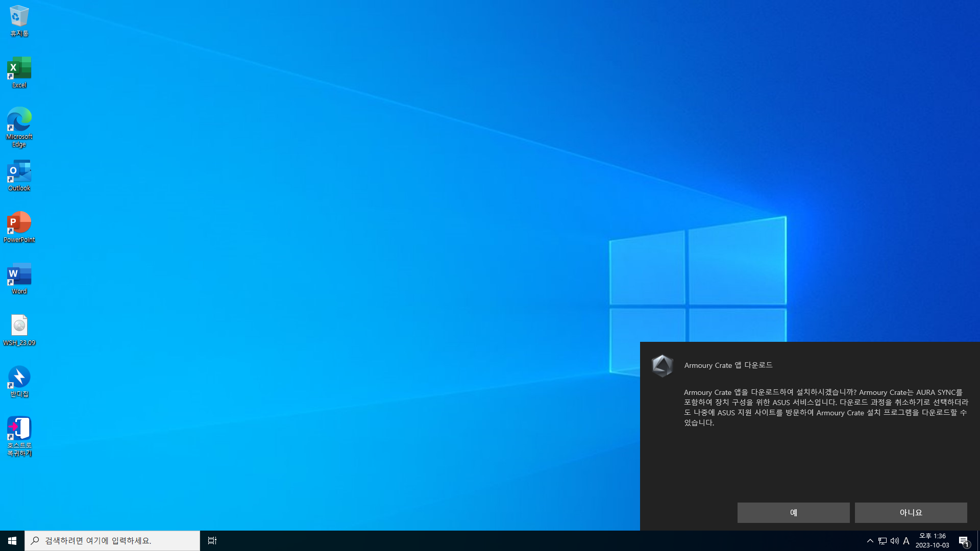Click the taskbar search box
This screenshot has width=980, height=551.
click(112, 541)
